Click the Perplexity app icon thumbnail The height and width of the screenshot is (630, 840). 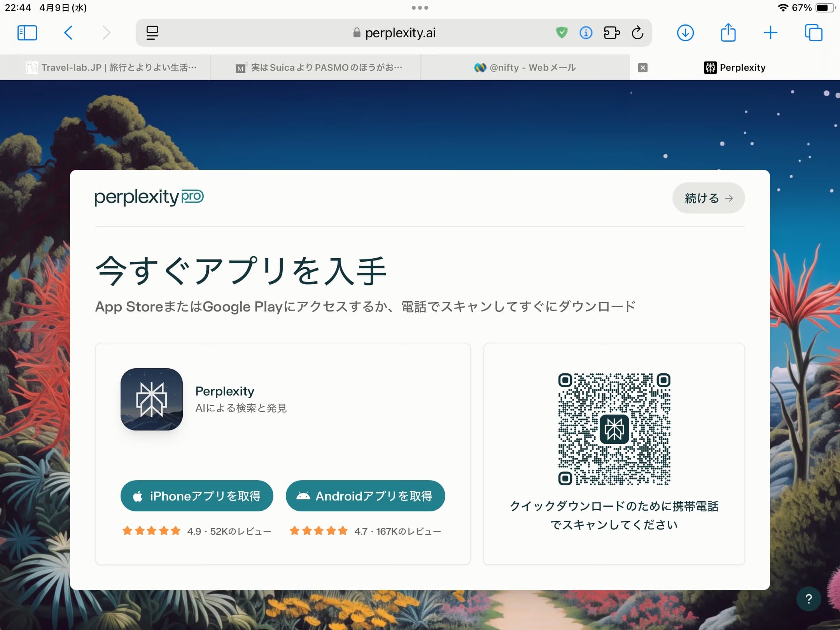click(x=152, y=399)
